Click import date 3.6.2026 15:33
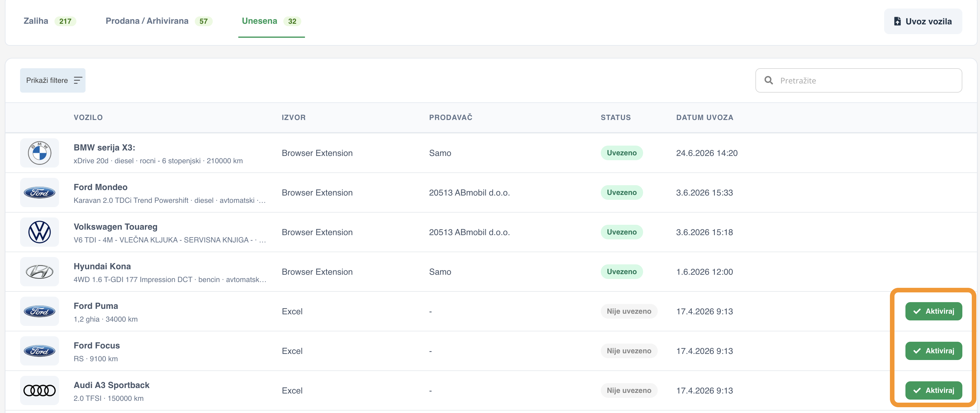 point(705,192)
